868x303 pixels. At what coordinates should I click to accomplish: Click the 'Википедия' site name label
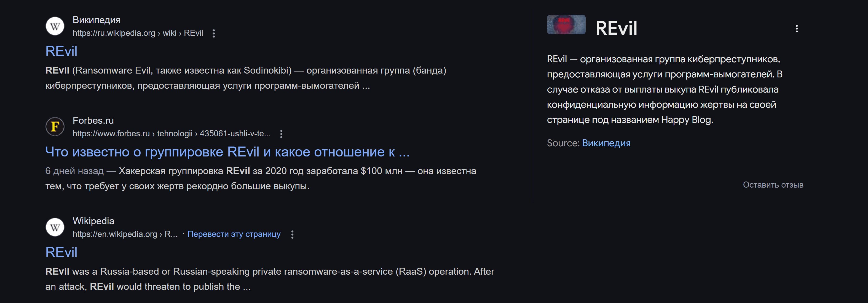click(97, 20)
